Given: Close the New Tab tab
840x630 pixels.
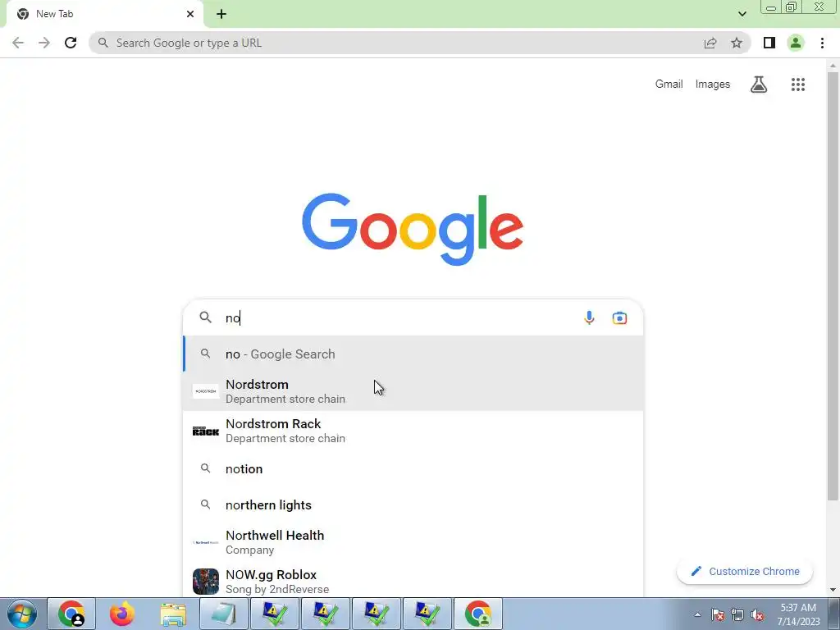Looking at the screenshot, I should tap(190, 14).
